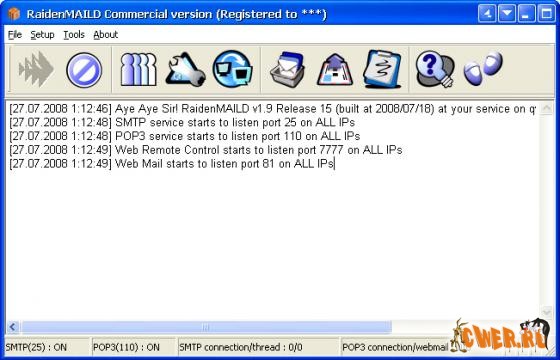Image resolution: width=560 pixels, height=360 pixels.
Task: Click the vertical scrollbar down arrow
Action: (546, 312)
